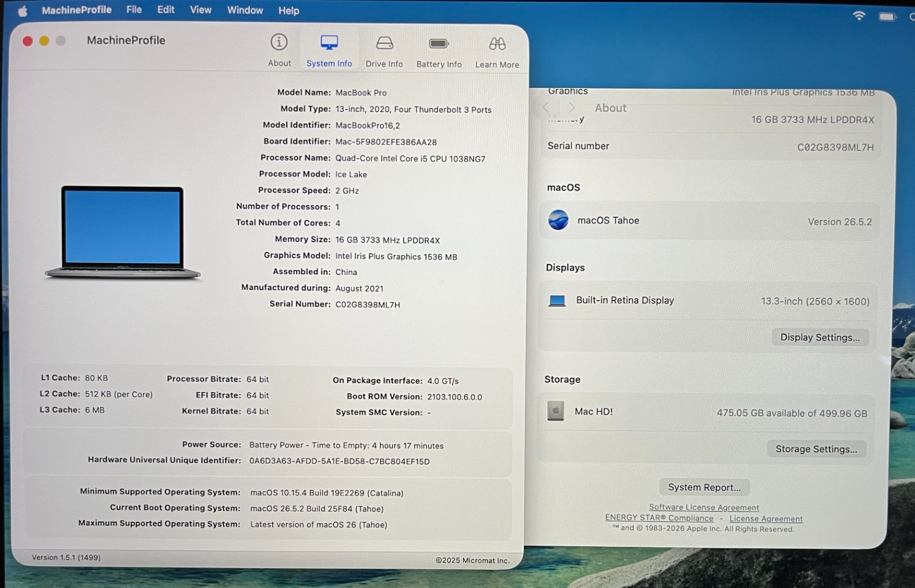The height and width of the screenshot is (588, 915).
Task: Click the Battery Power time to empty text
Action: [347, 445]
